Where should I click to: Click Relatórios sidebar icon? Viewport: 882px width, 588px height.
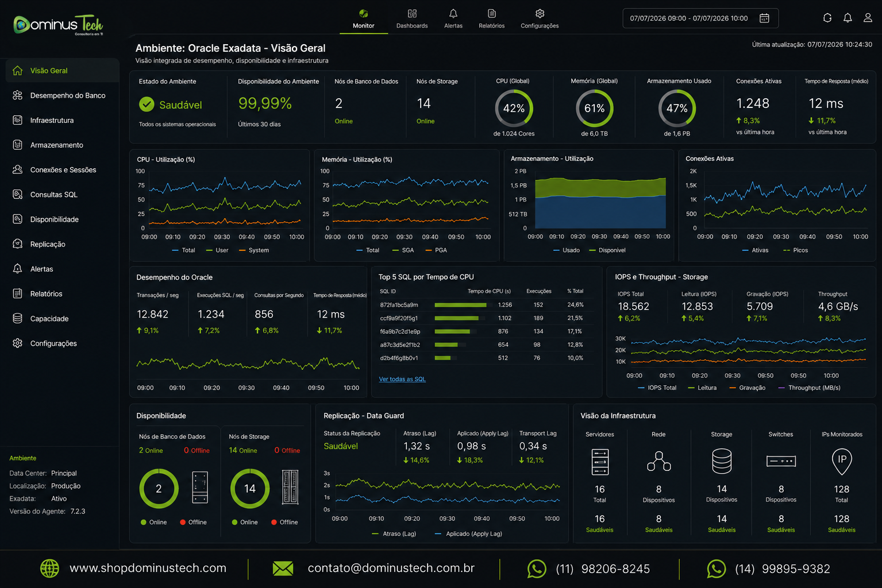pos(18,293)
